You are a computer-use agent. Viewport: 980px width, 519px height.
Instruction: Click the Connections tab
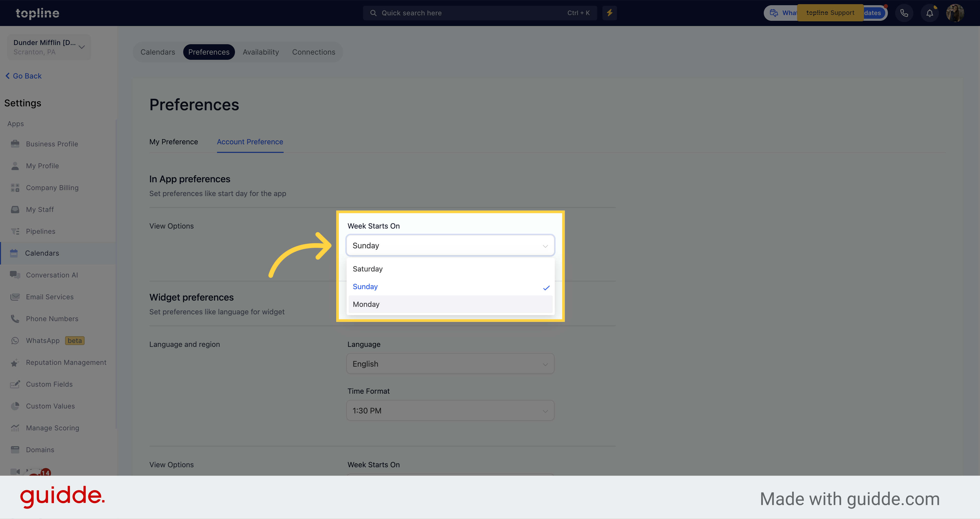314,52
